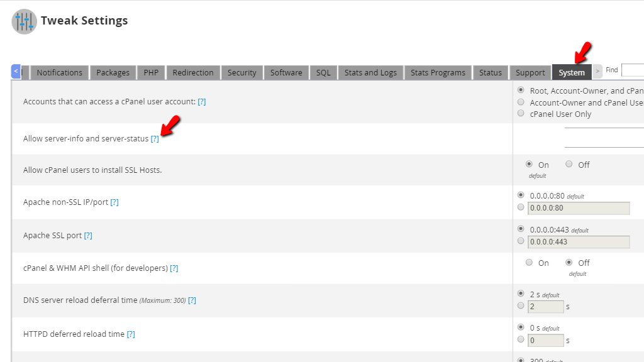Turn Off SSL Hosts install for users
Image resolution: width=644 pixels, height=362 pixels.
[569, 164]
